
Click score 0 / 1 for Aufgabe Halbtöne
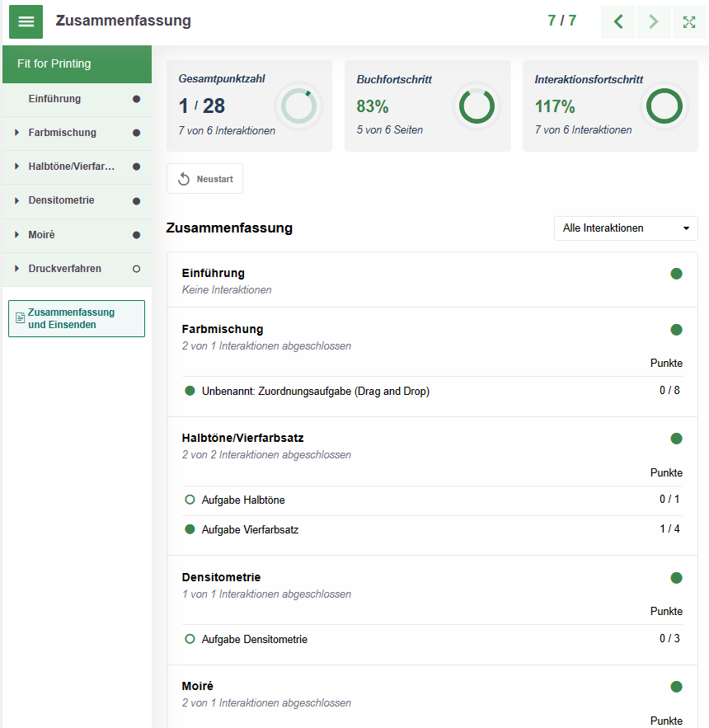tap(669, 499)
